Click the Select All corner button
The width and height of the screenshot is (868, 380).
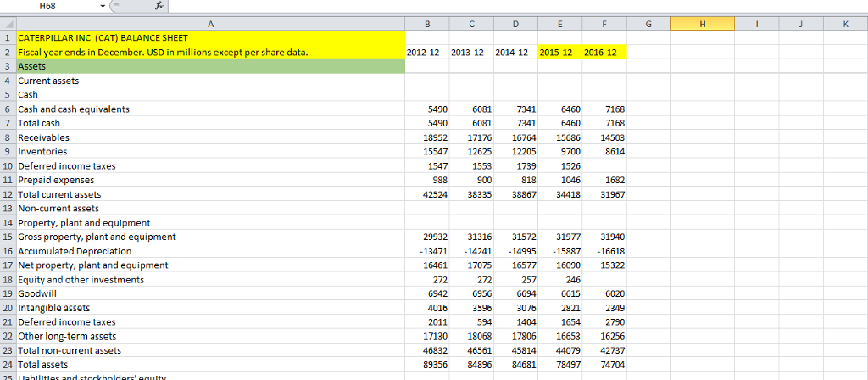pos(8,24)
